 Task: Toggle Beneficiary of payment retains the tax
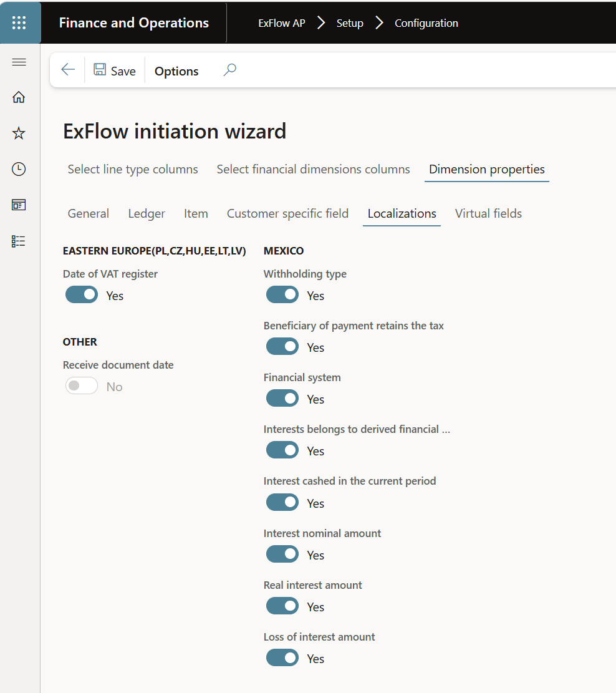point(282,347)
